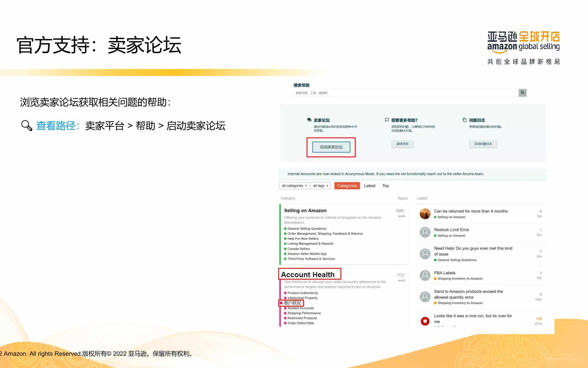588x368 pixels.
Task: Open Related Accounts subcategory
Action: point(300,308)
